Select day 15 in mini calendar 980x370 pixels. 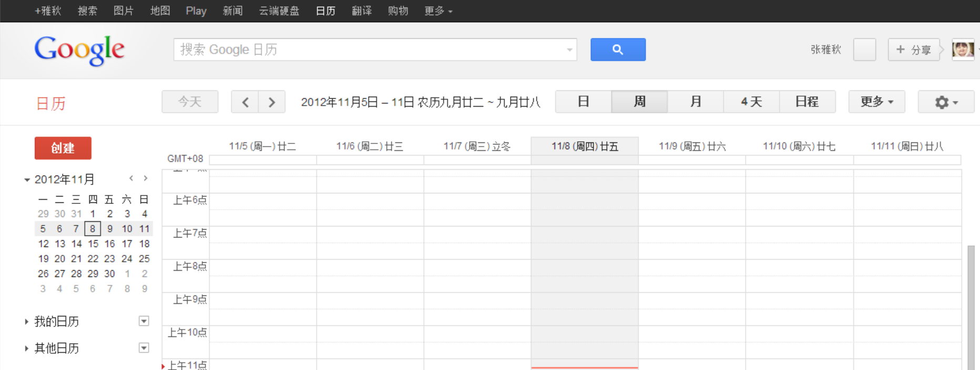coord(93,244)
